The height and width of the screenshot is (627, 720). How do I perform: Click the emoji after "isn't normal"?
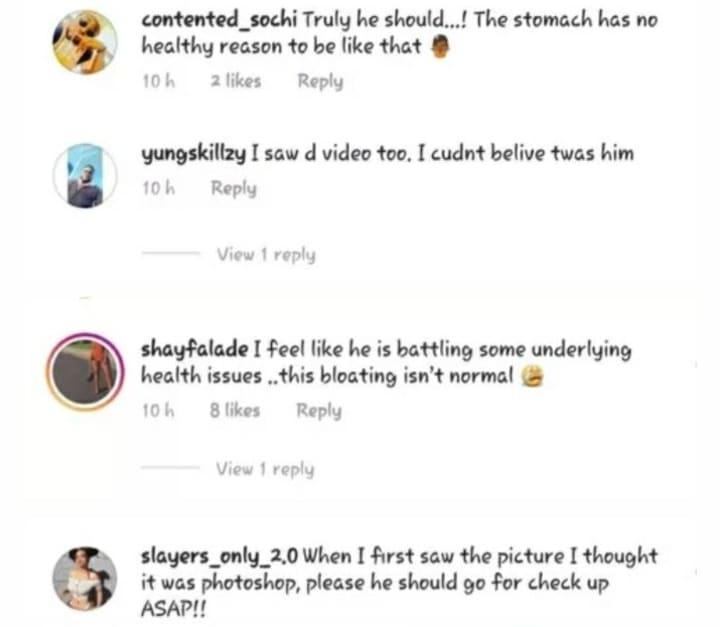point(532,376)
